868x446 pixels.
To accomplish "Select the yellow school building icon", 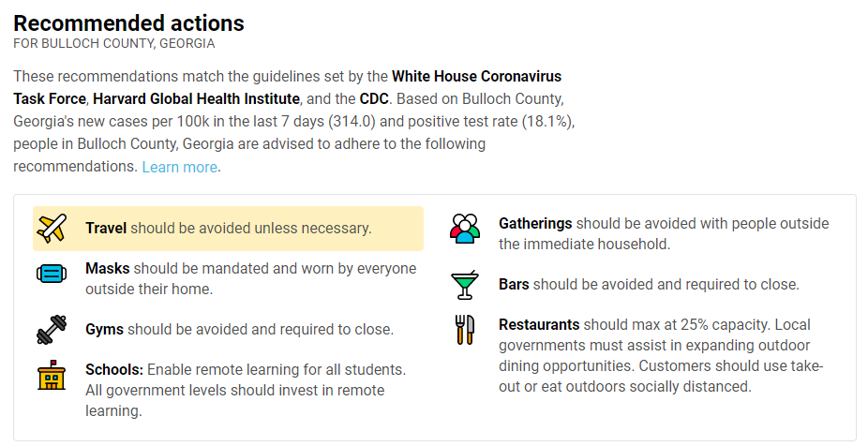I will [52, 375].
